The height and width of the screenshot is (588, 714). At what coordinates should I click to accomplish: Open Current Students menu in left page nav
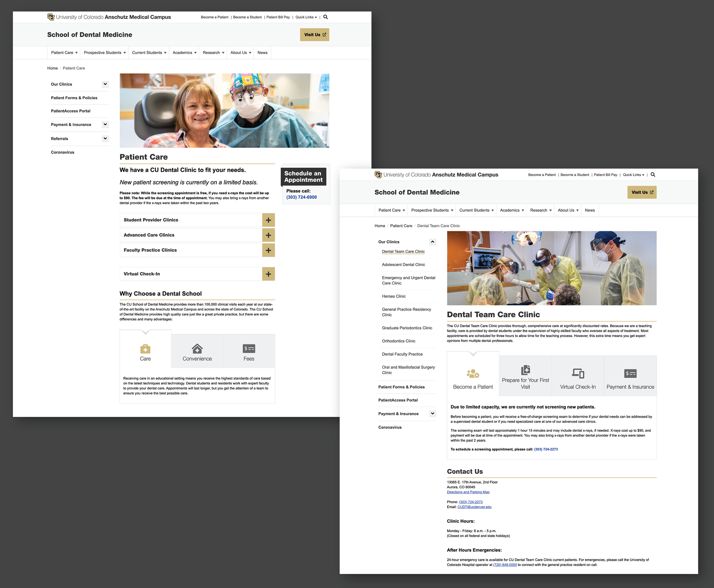149,53
